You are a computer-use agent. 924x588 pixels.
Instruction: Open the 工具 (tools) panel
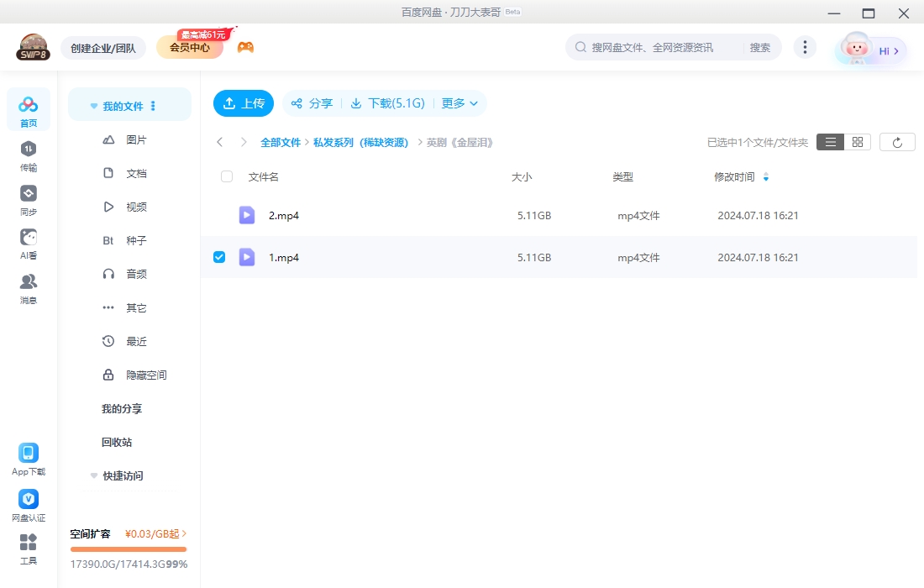click(x=28, y=550)
